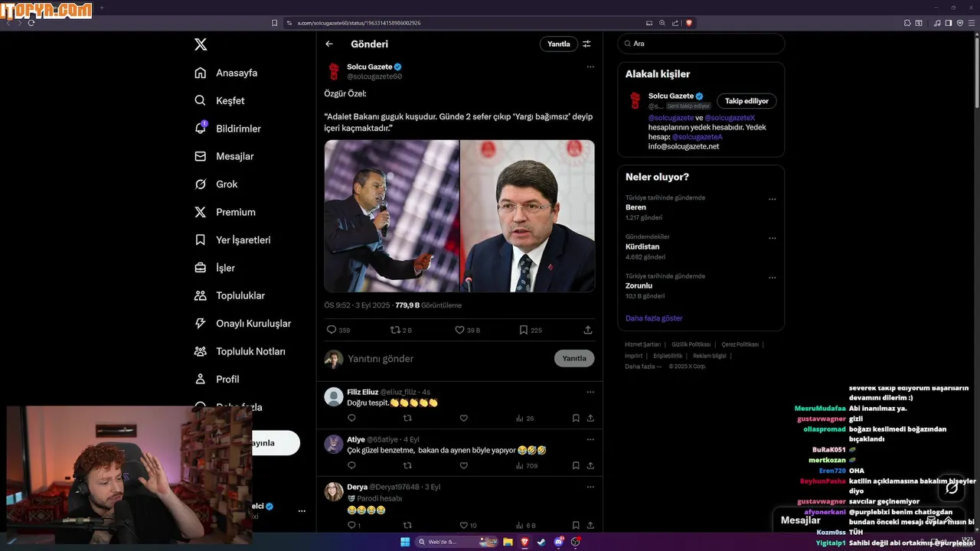Bookmark the post showing 225
This screenshot has height=551, width=980.
pos(530,330)
